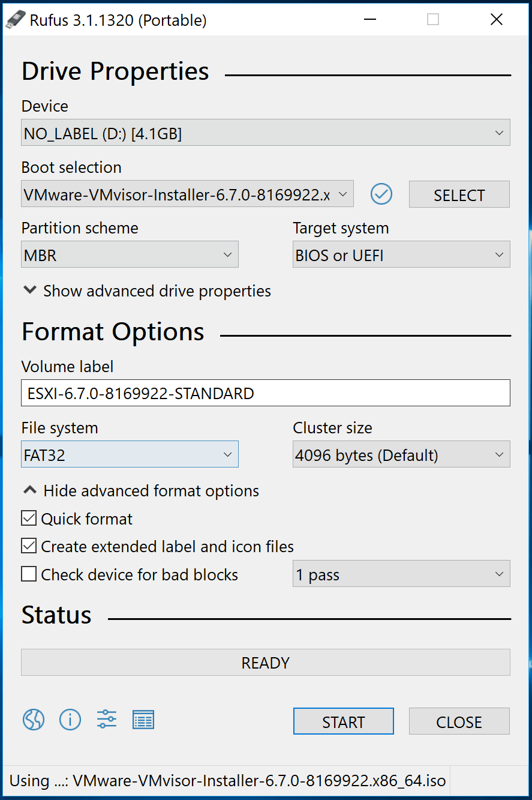The height and width of the screenshot is (800, 532).
Task: Minimize the Rufus window
Action: click(370, 20)
